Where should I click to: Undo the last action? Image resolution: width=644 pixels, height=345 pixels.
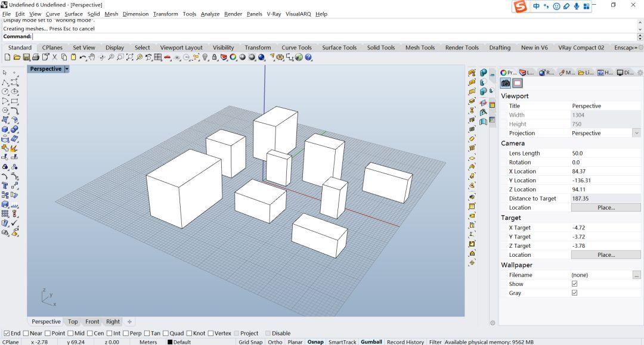click(82, 57)
